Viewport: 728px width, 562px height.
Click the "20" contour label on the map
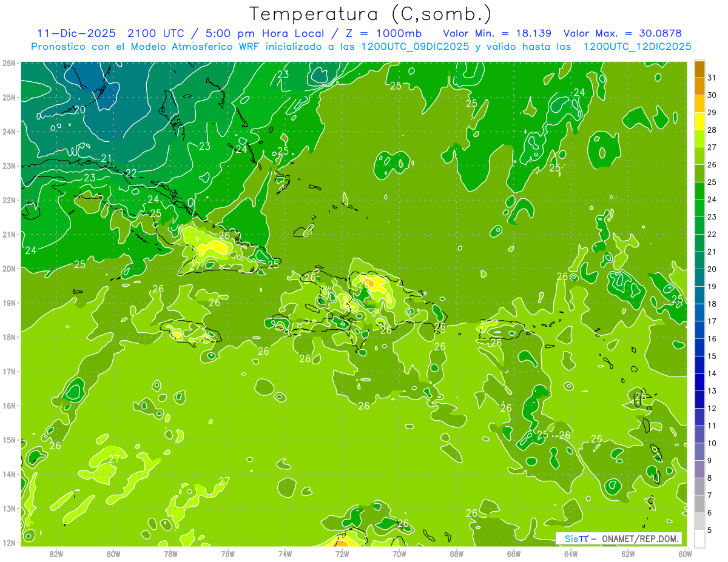[x=79, y=110]
